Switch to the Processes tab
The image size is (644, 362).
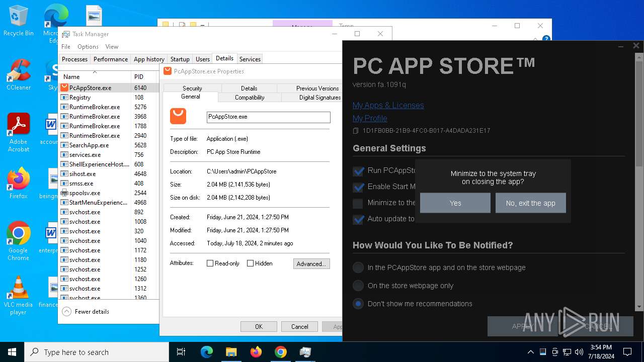(74, 59)
